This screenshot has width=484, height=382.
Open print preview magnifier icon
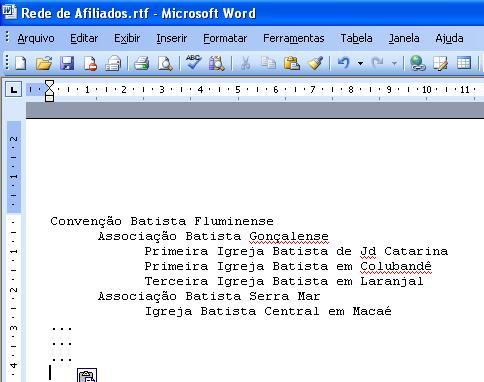coord(165,63)
